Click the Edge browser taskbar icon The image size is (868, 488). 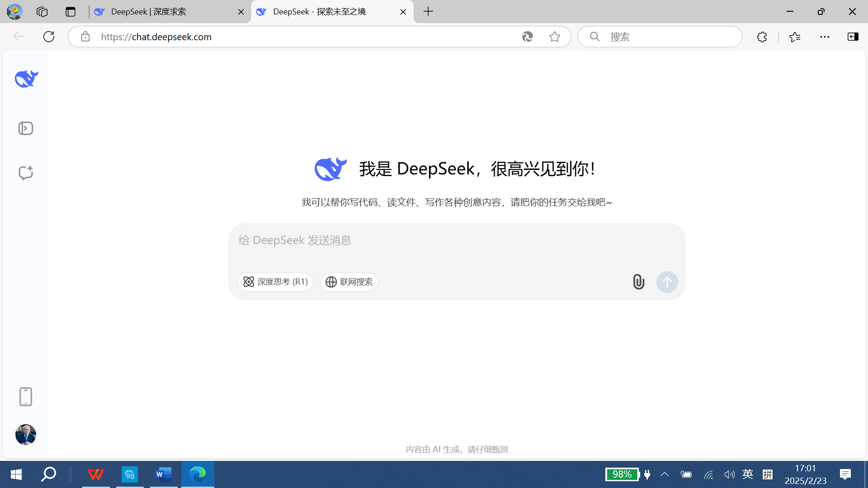click(198, 474)
